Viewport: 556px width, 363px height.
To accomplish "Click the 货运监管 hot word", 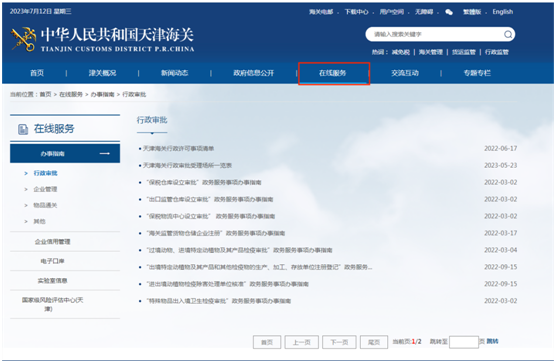I will coord(463,52).
